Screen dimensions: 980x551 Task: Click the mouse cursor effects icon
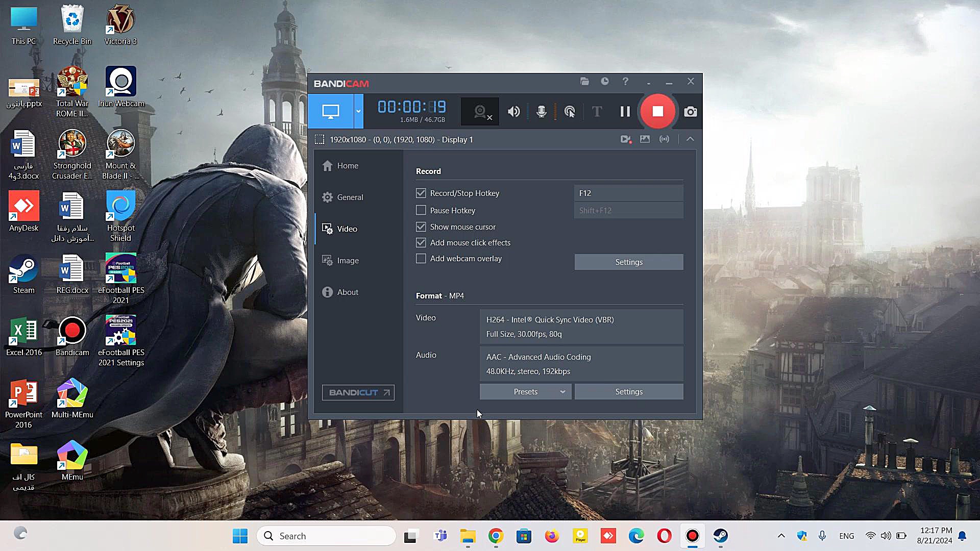570,111
